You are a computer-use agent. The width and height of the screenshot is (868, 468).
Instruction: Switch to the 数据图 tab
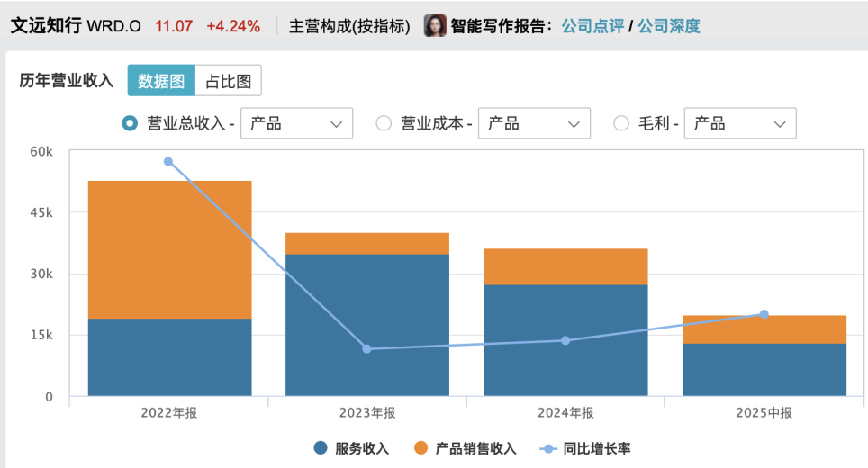pyautogui.click(x=161, y=81)
